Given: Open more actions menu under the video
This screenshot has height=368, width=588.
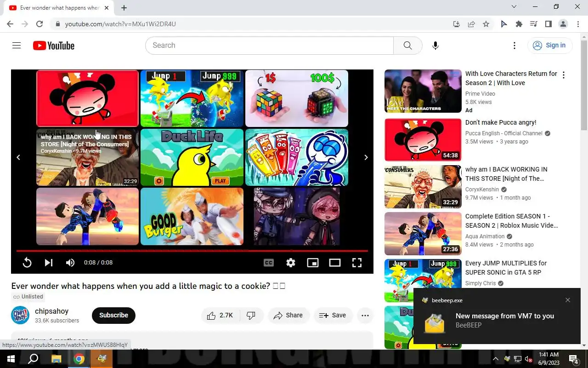Looking at the screenshot, I should (x=365, y=316).
